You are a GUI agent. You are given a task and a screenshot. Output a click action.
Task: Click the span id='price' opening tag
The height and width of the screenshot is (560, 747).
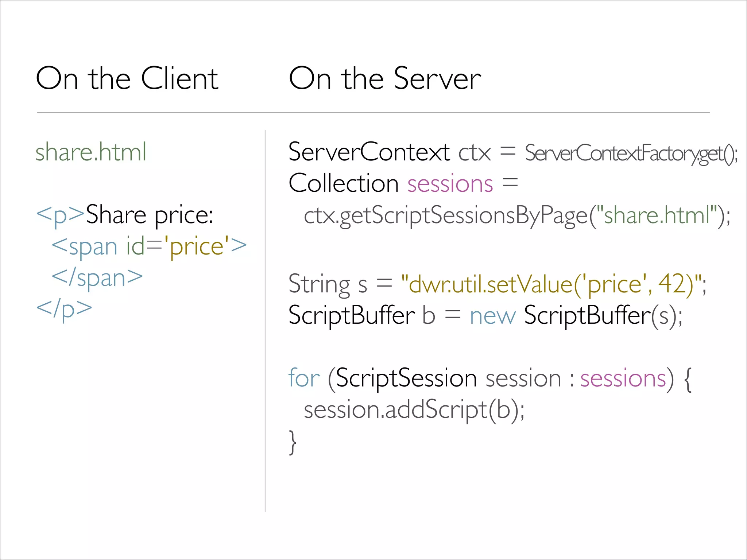click(x=149, y=247)
